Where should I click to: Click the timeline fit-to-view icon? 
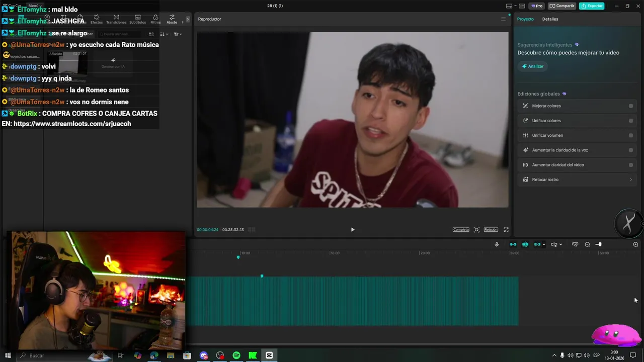[575, 244]
